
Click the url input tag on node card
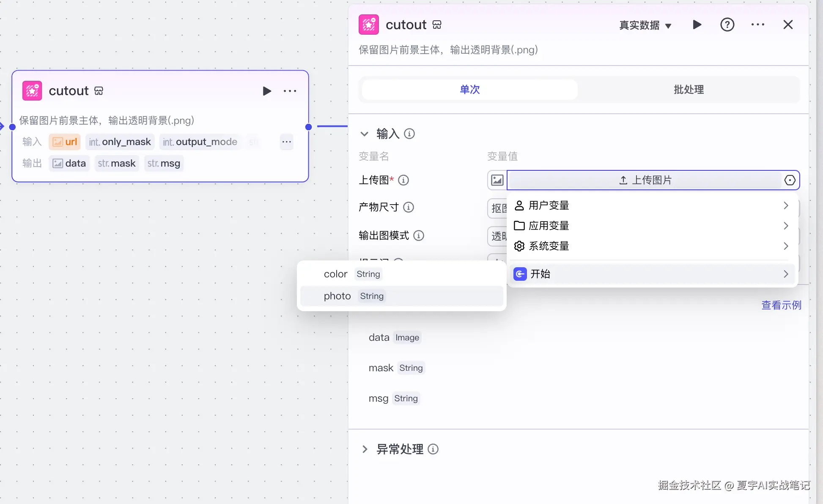(x=64, y=142)
